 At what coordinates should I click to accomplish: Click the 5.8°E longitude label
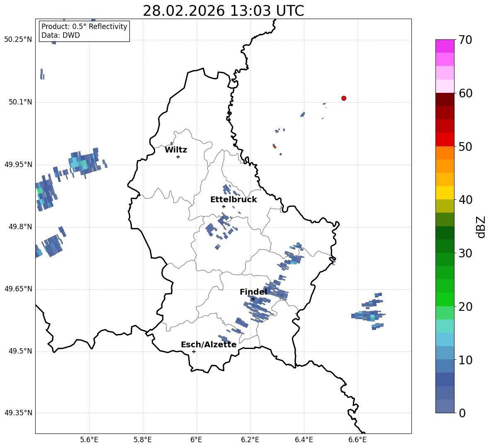pos(143,440)
